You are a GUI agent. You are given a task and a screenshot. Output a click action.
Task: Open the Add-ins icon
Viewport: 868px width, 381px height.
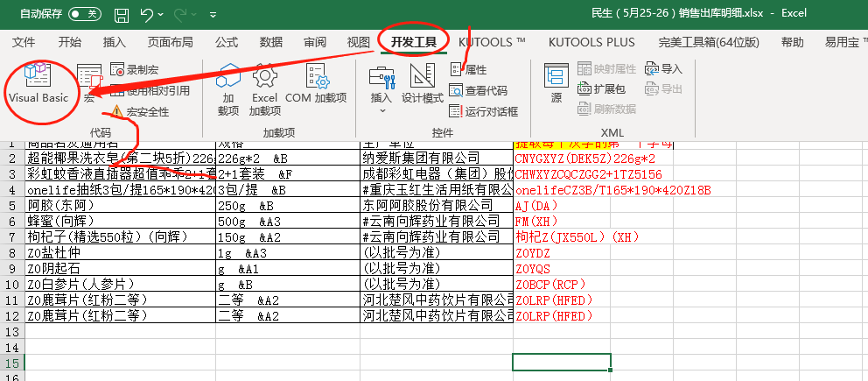click(x=228, y=88)
